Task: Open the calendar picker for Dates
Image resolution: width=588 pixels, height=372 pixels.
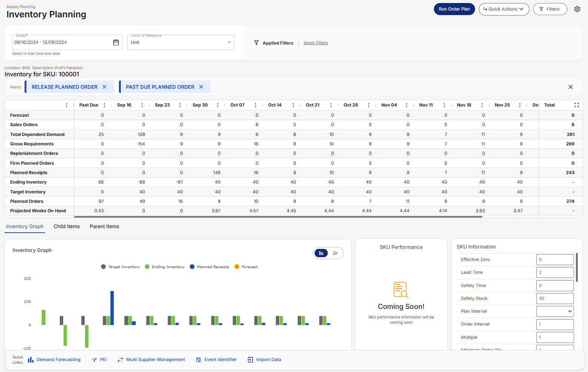Action: [116, 42]
